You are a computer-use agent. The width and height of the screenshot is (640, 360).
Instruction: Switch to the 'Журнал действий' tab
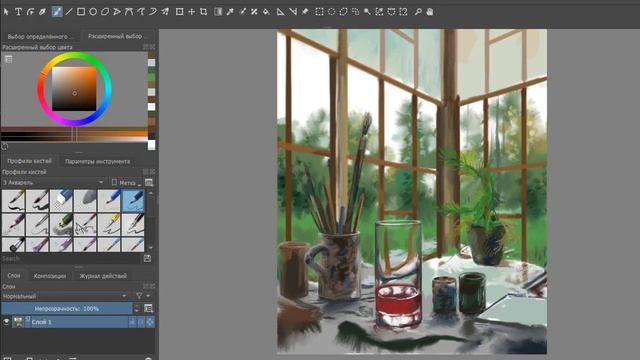[103, 276]
